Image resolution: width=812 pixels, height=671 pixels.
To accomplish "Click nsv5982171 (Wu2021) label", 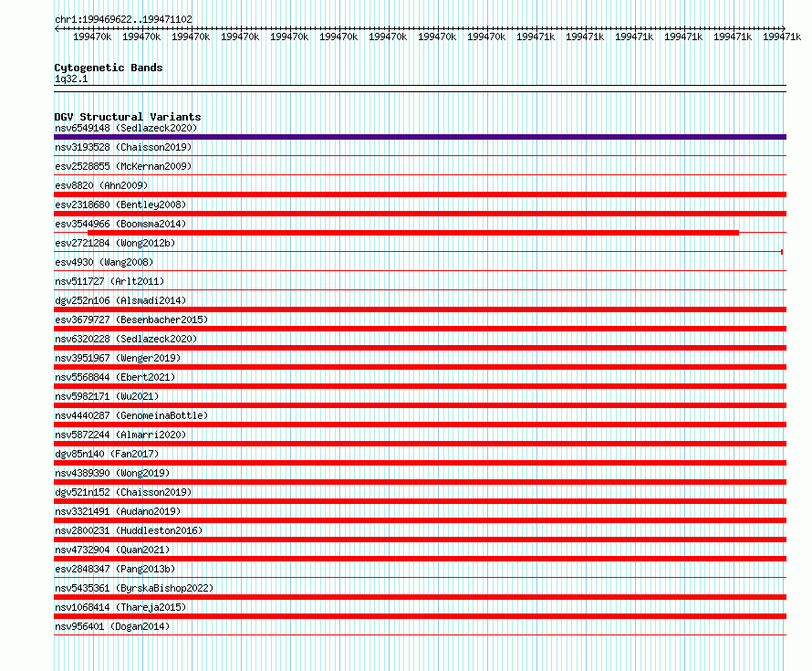I will coord(107,396).
